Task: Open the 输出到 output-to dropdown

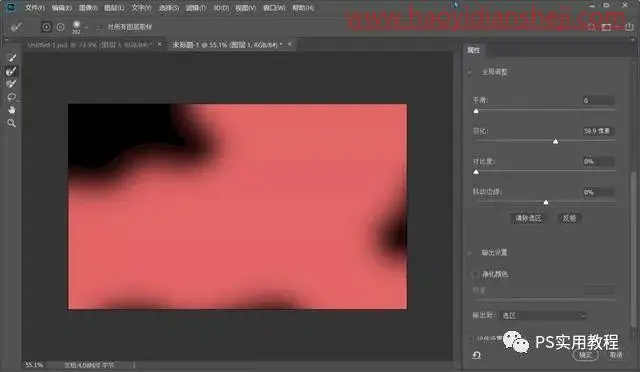Action: [544, 315]
